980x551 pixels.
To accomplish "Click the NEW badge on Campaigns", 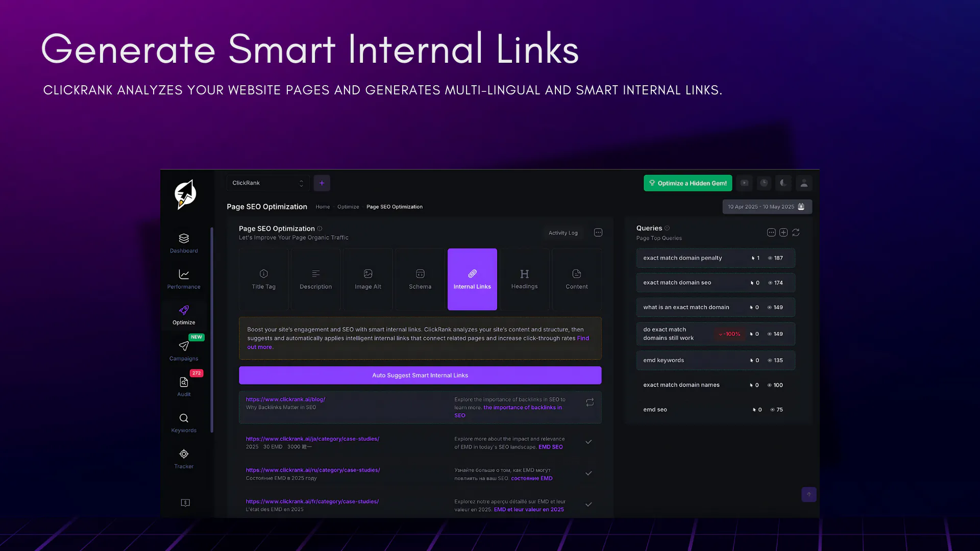I will [x=197, y=337].
